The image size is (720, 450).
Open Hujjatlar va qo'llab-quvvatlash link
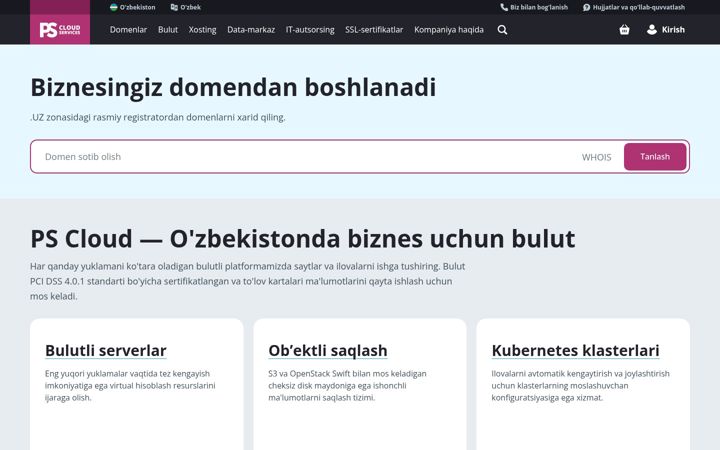(634, 7)
